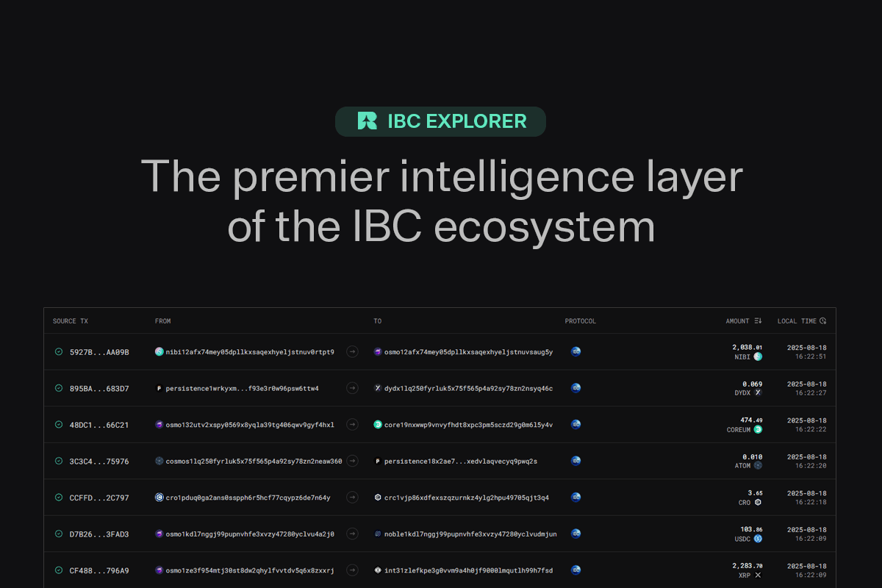Click the success check icon for 48DC1...66C21
Viewport: 882px width, 588px height.
coord(59,425)
